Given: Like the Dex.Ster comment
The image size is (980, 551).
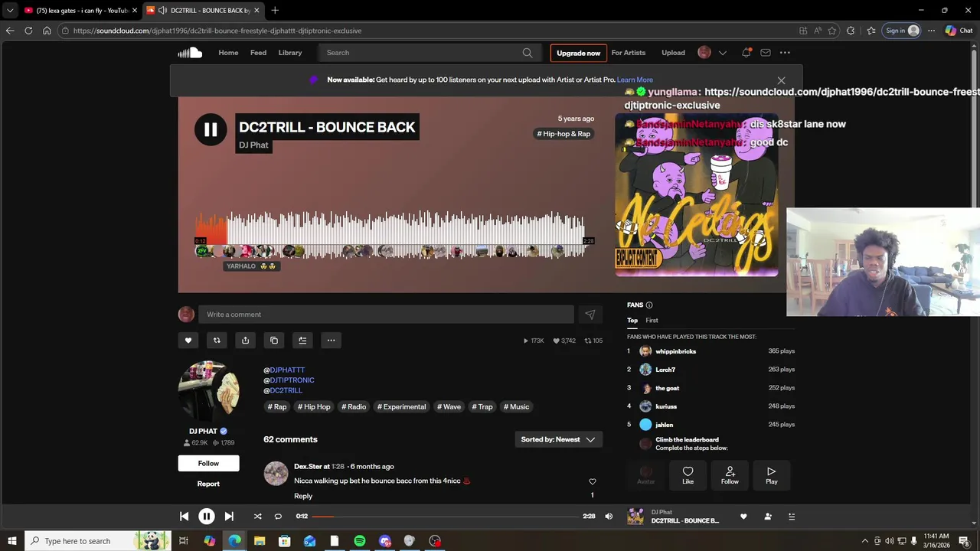Looking at the screenshot, I should tap(592, 481).
